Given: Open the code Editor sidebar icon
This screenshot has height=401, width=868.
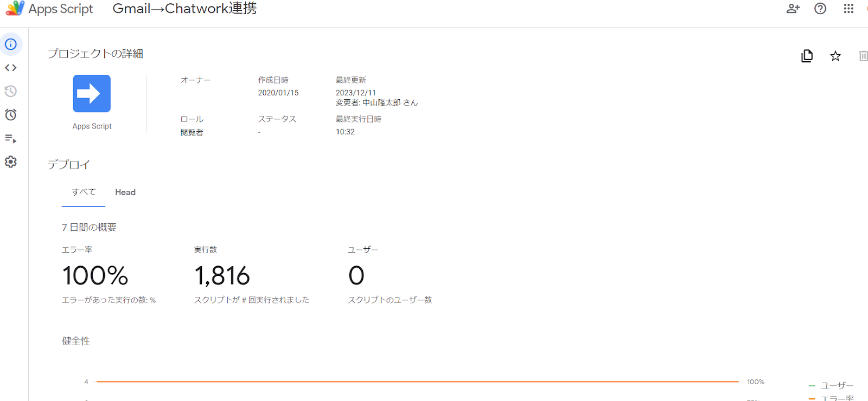Looking at the screenshot, I should [x=11, y=68].
